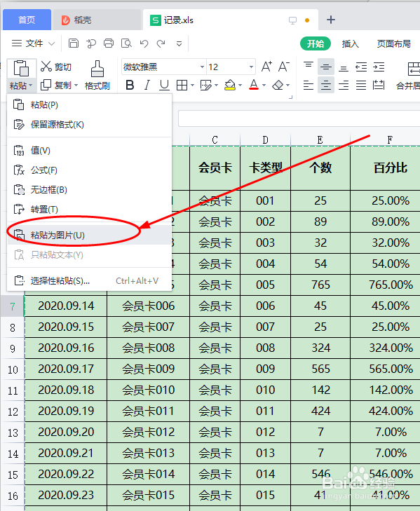Open the 文件 menu
420x511 pixels.
click(33, 43)
